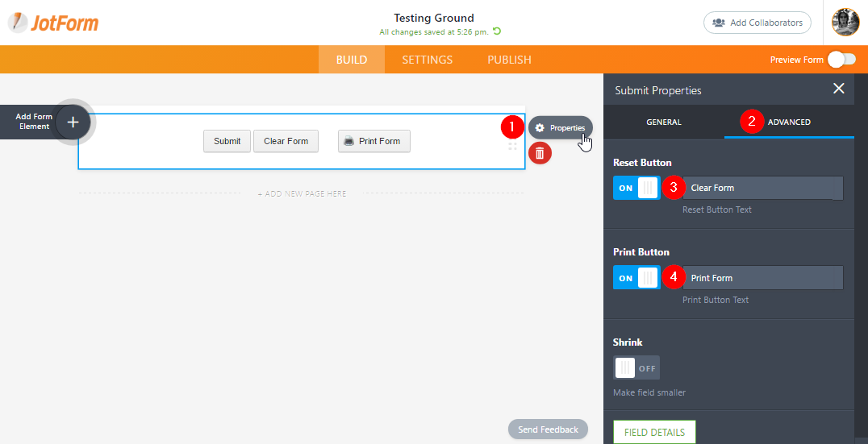
Task: Open the Settings tab
Action: point(427,60)
